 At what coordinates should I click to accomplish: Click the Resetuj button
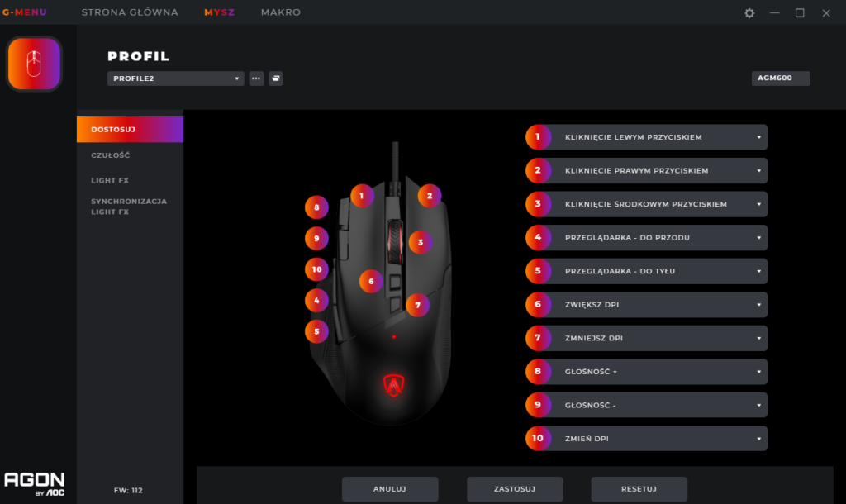click(639, 489)
